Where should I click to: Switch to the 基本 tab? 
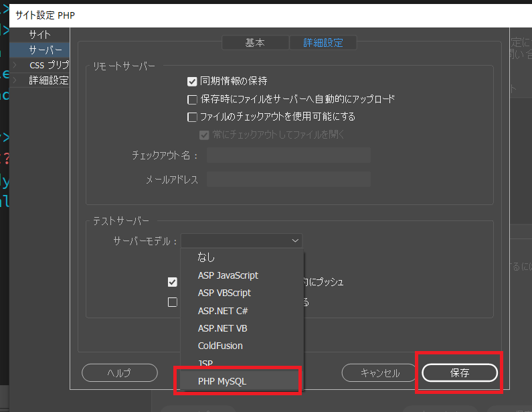[255, 43]
